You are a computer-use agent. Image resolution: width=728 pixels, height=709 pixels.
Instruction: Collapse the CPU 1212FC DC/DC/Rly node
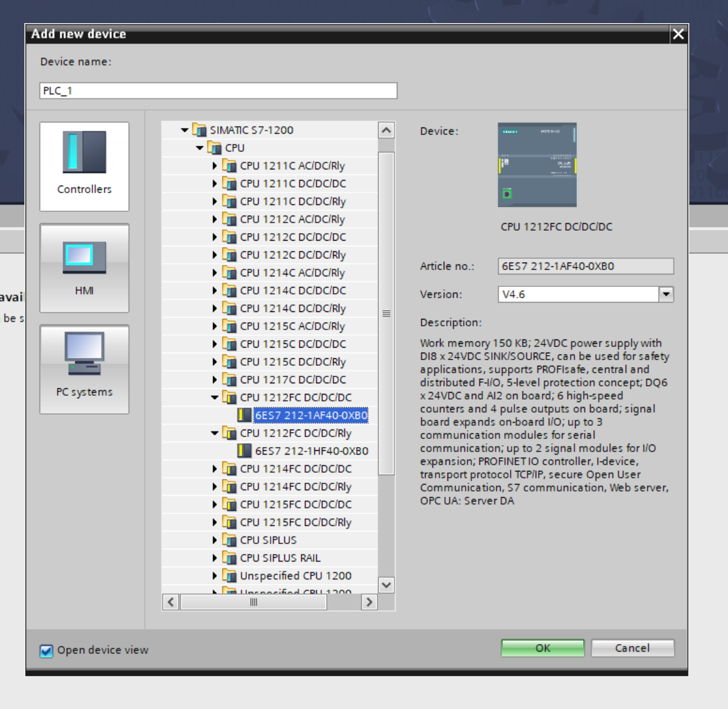click(214, 433)
